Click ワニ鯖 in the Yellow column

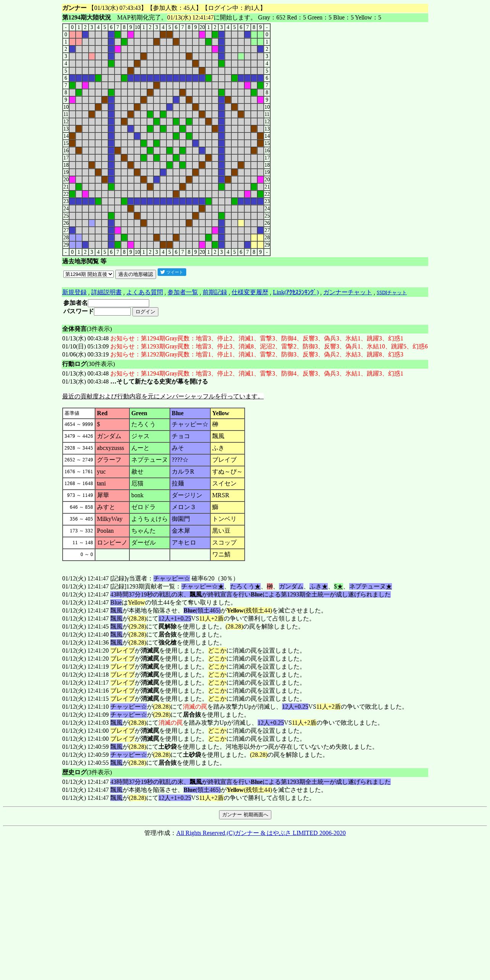point(227,554)
